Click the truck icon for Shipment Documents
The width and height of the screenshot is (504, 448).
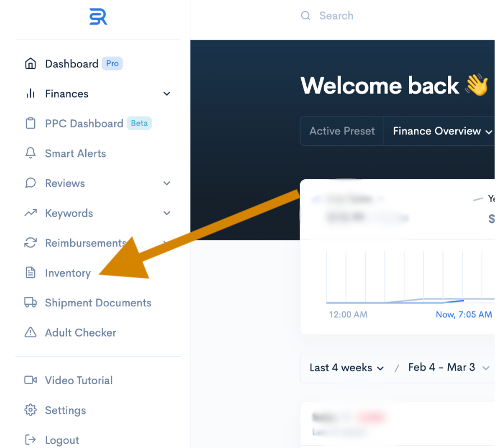(30, 303)
